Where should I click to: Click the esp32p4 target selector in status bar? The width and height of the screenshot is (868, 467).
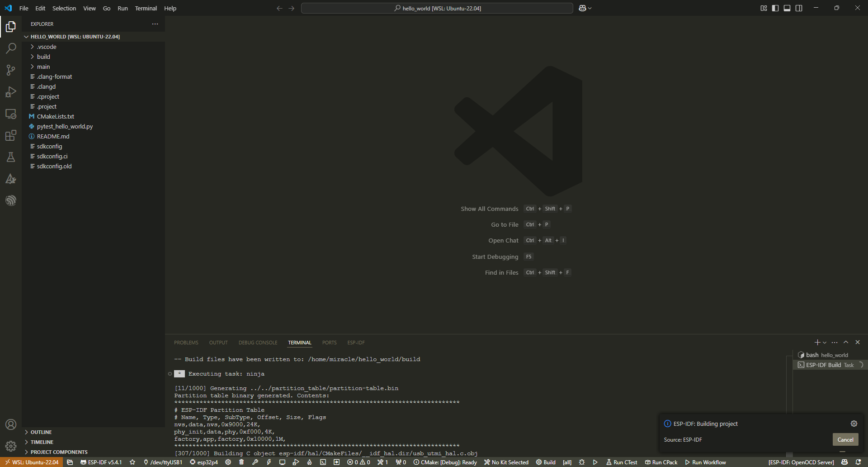tap(204, 462)
